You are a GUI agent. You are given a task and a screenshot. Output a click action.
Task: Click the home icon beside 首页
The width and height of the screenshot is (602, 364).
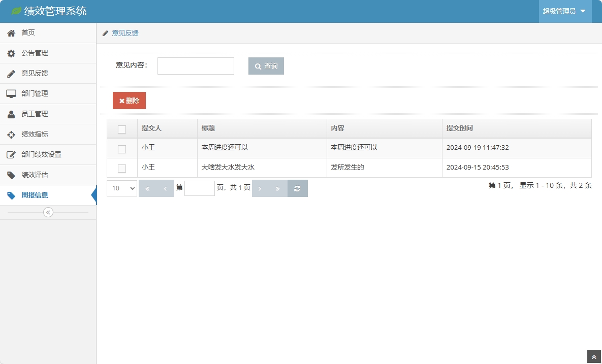coord(11,33)
